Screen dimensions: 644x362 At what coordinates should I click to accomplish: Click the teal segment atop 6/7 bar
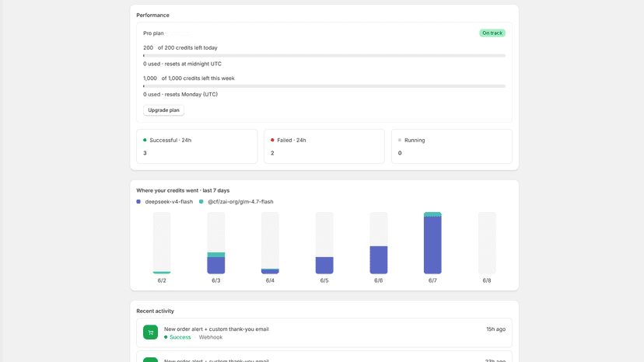(x=433, y=214)
